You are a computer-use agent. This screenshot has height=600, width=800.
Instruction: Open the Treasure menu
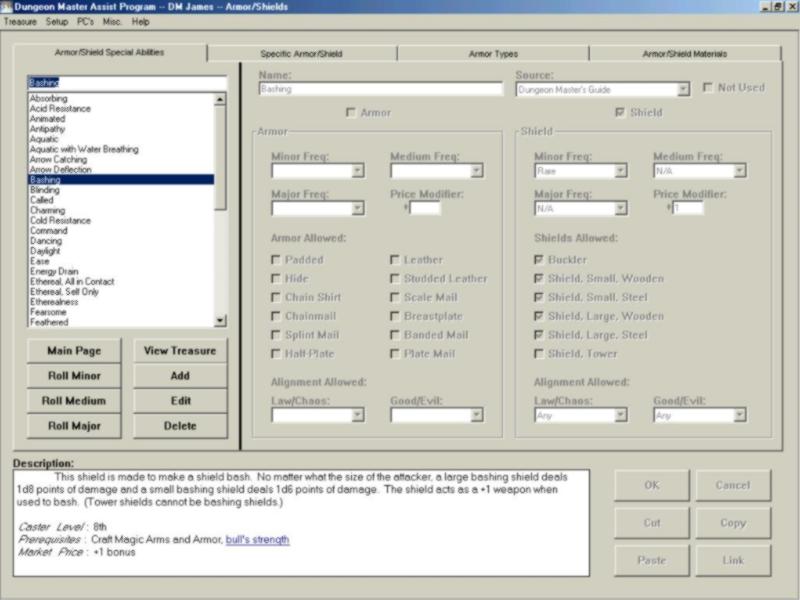point(20,21)
